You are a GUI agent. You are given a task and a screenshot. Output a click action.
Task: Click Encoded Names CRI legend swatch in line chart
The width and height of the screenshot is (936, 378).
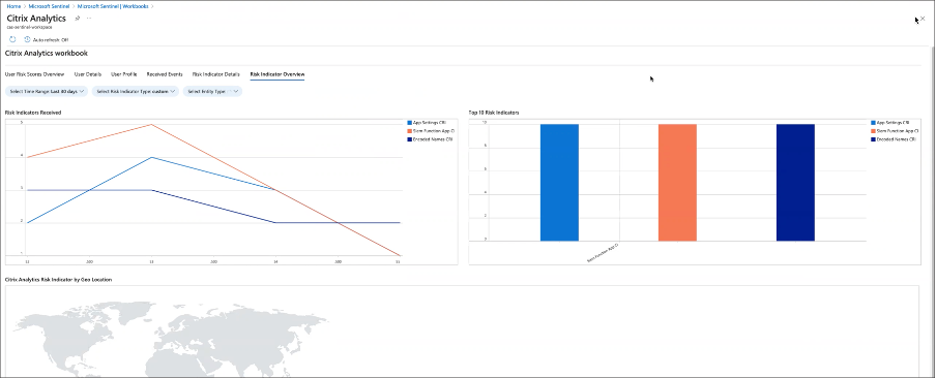(x=409, y=139)
